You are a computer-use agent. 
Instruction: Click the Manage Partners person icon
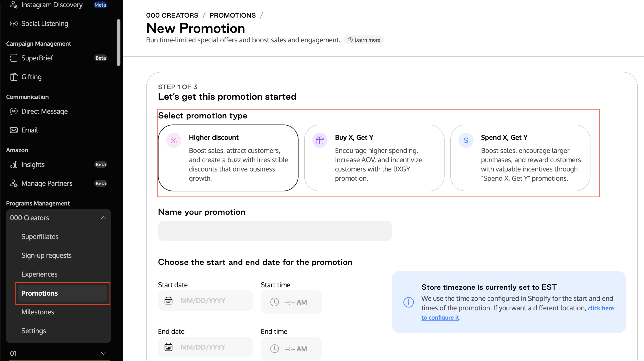tap(14, 183)
